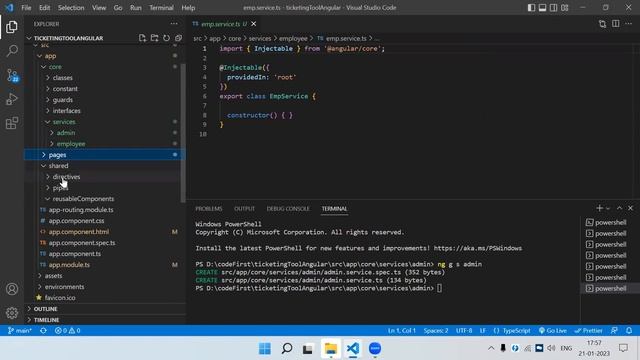Select the TERMINAL panel tab
Image resolution: width=640 pixels, height=360 pixels.
(334, 209)
